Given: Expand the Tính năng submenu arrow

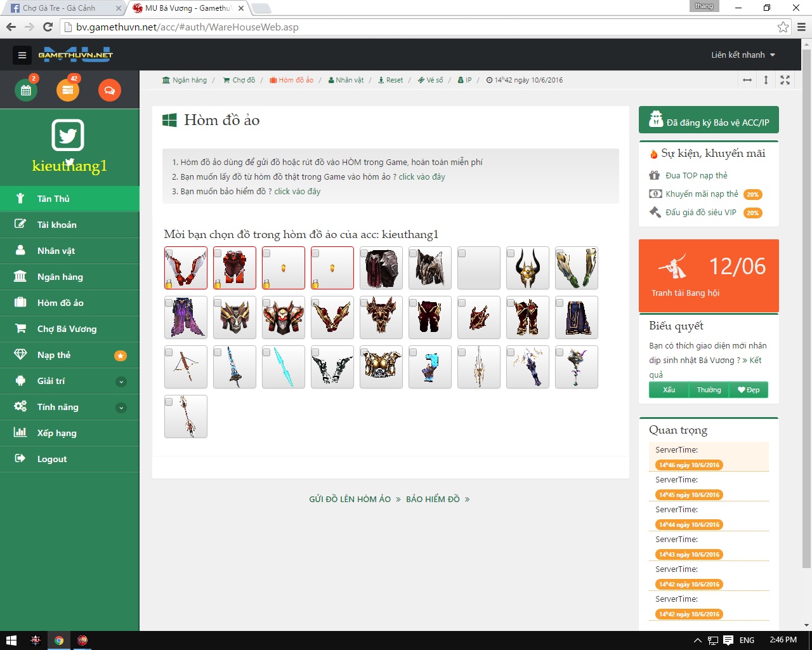Looking at the screenshot, I should click(121, 408).
